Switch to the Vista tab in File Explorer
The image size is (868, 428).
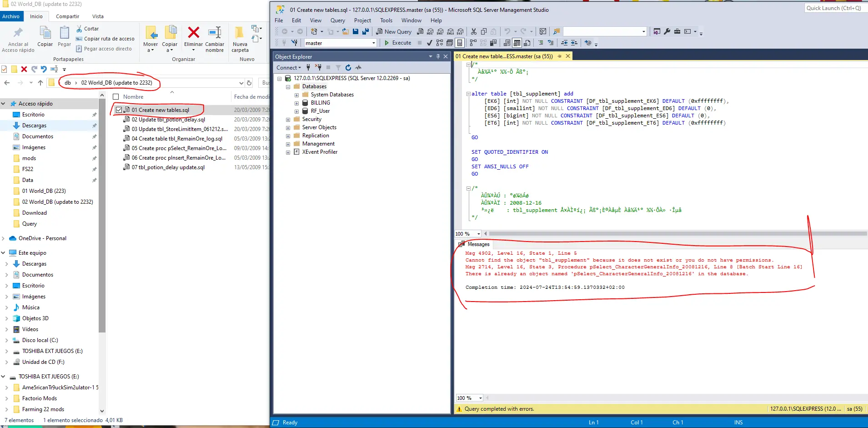[x=98, y=16]
